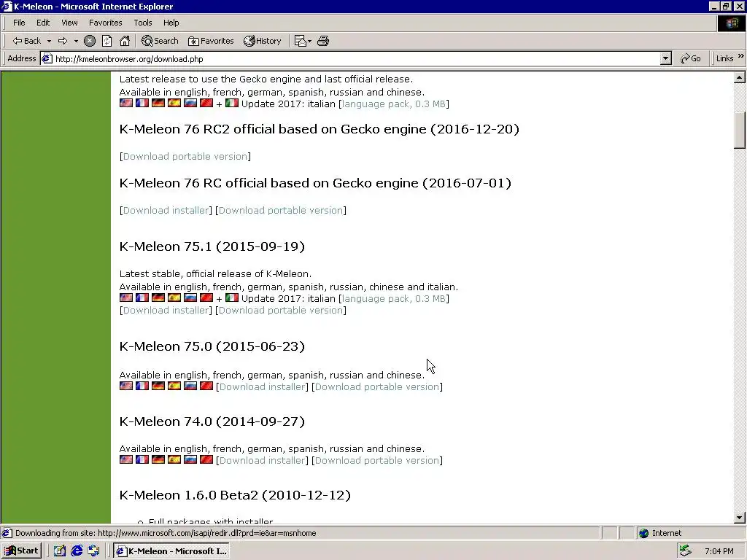
Task: Click the scrollbar up arrow
Action: pos(740,77)
